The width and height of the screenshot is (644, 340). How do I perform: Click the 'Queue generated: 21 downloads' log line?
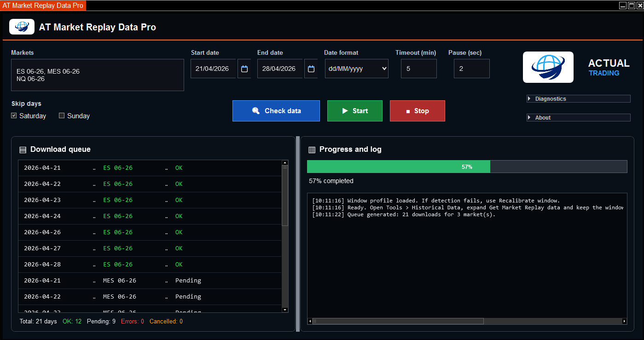coord(404,214)
